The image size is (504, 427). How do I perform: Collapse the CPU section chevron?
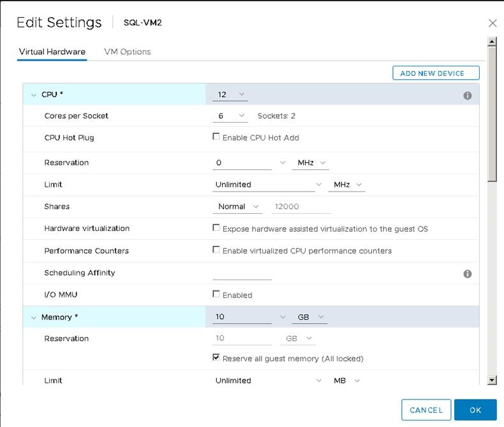[34, 95]
